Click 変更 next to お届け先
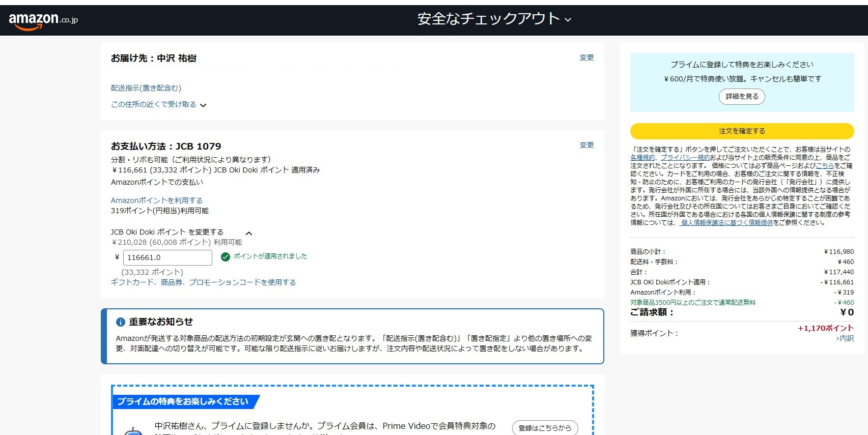The image size is (868, 435). [x=586, y=57]
